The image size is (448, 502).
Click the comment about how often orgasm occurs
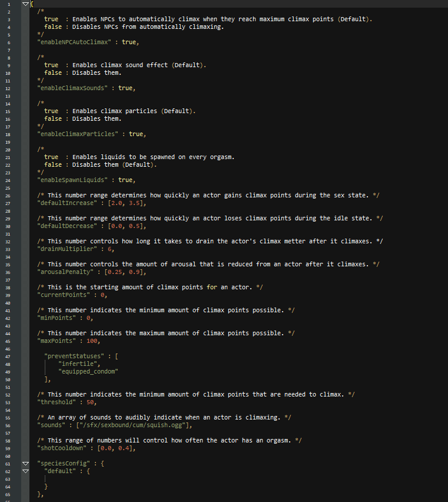click(x=170, y=441)
